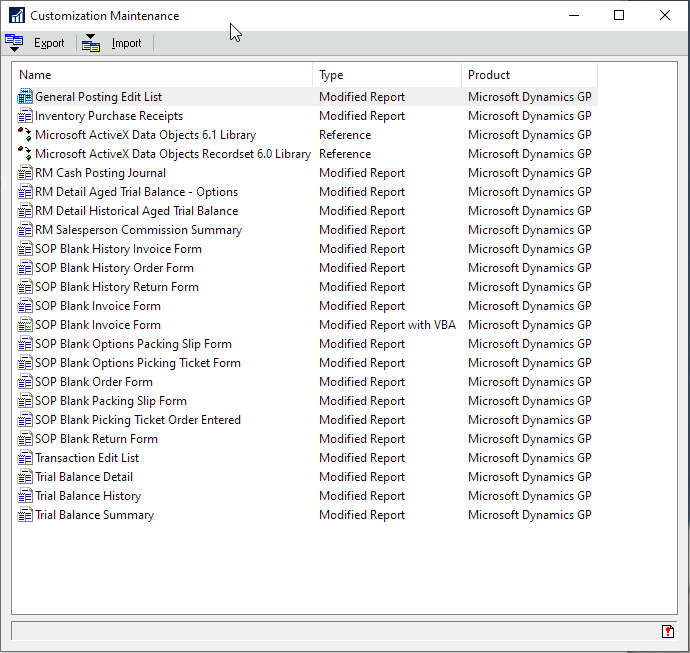Select the Inventory Purchase Receipts name
690x653 pixels.
point(109,116)
